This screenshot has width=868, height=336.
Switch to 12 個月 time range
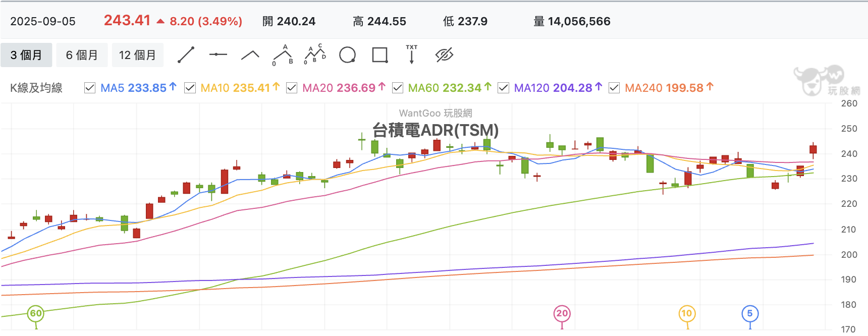(x=137, y=55)
